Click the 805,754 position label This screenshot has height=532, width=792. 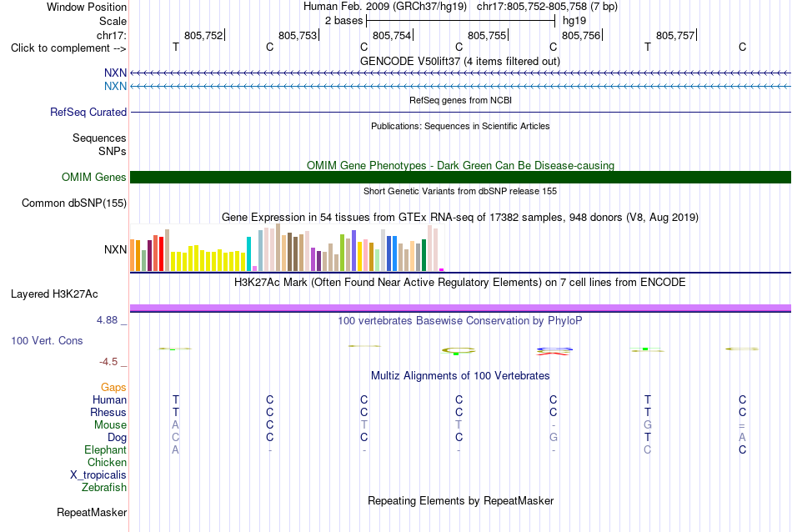click(392, 35)
